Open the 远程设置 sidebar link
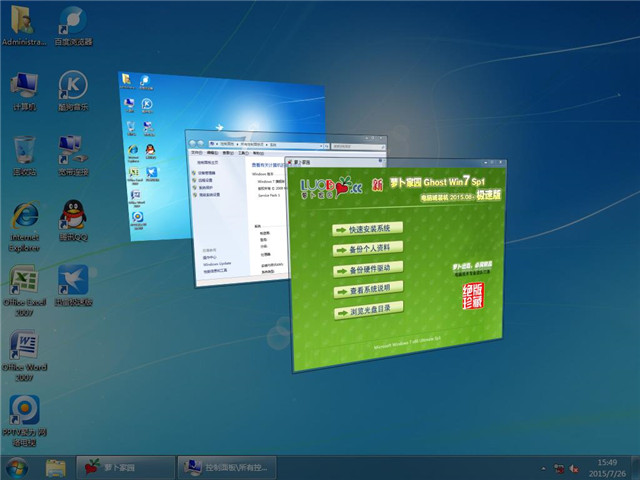The width and height of the screenshot is (640, 480). tap(205, 180)
